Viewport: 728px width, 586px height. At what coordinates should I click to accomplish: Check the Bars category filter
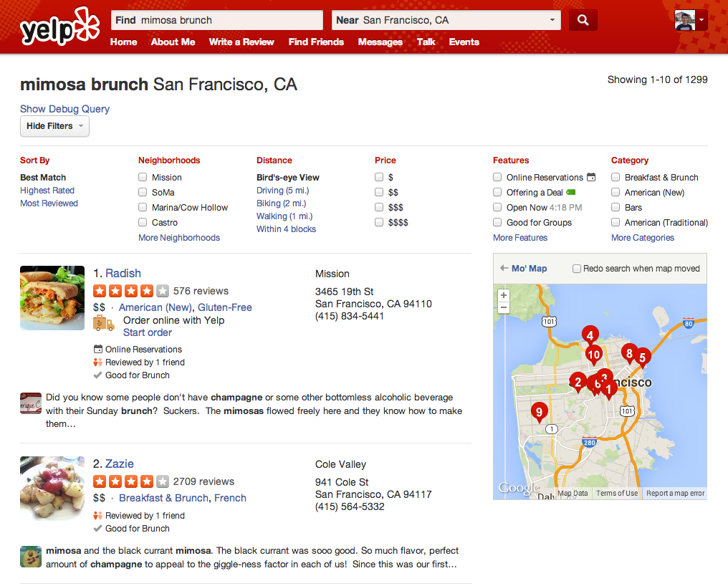pyautogui.click(x=616, y=207)
